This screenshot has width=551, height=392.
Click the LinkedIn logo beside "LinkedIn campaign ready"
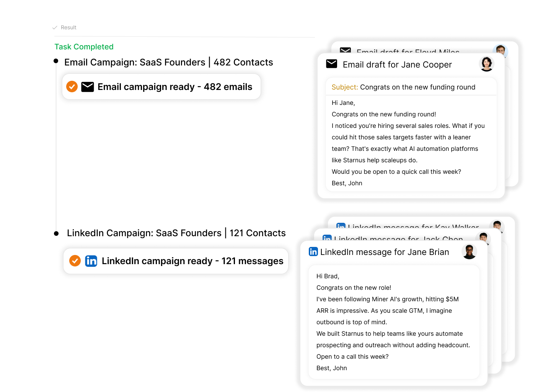point(91,261)
